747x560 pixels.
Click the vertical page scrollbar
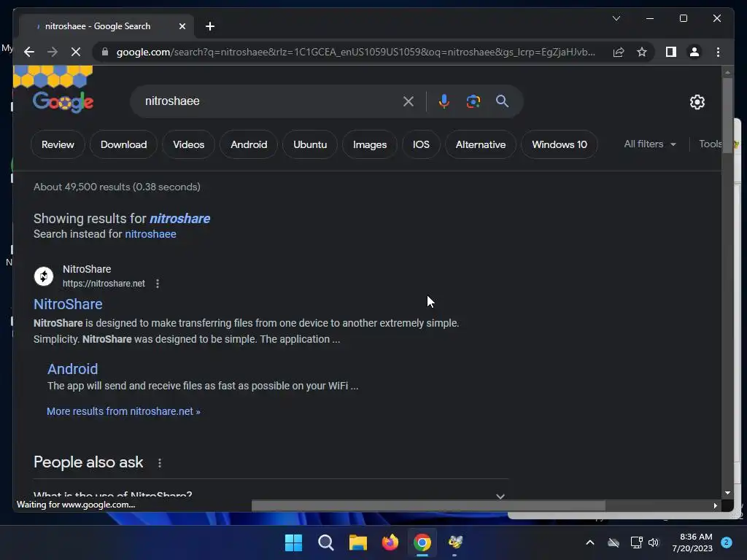pos(727,115)
